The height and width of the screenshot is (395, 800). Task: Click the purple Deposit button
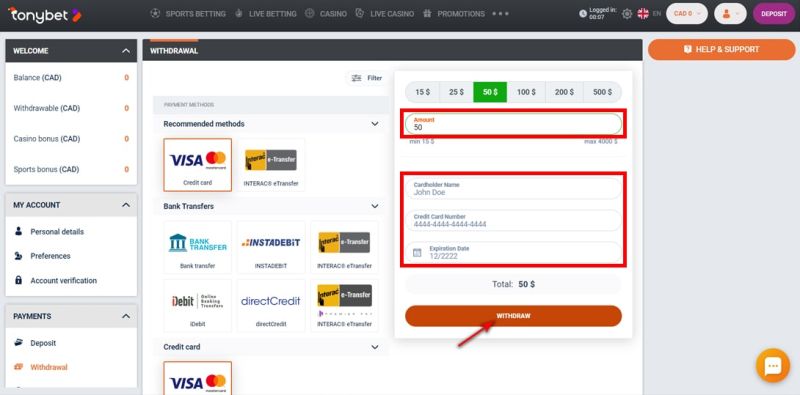pos(773,14)
